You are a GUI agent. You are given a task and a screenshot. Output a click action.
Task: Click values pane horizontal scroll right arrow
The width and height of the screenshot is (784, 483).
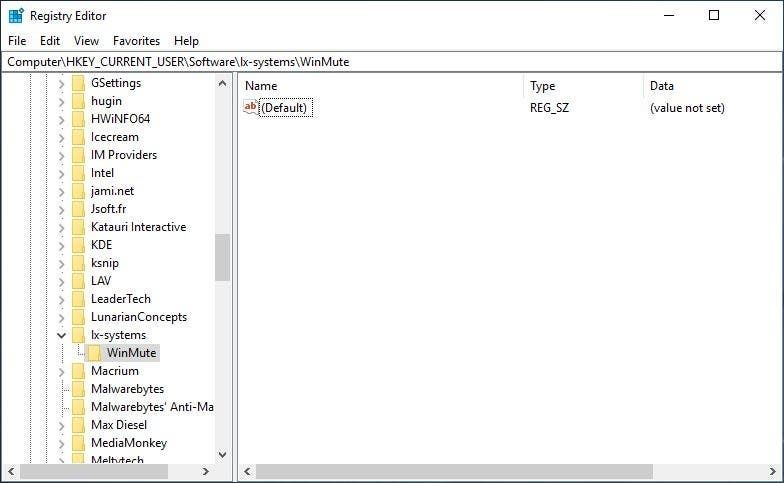pos(772,471)
